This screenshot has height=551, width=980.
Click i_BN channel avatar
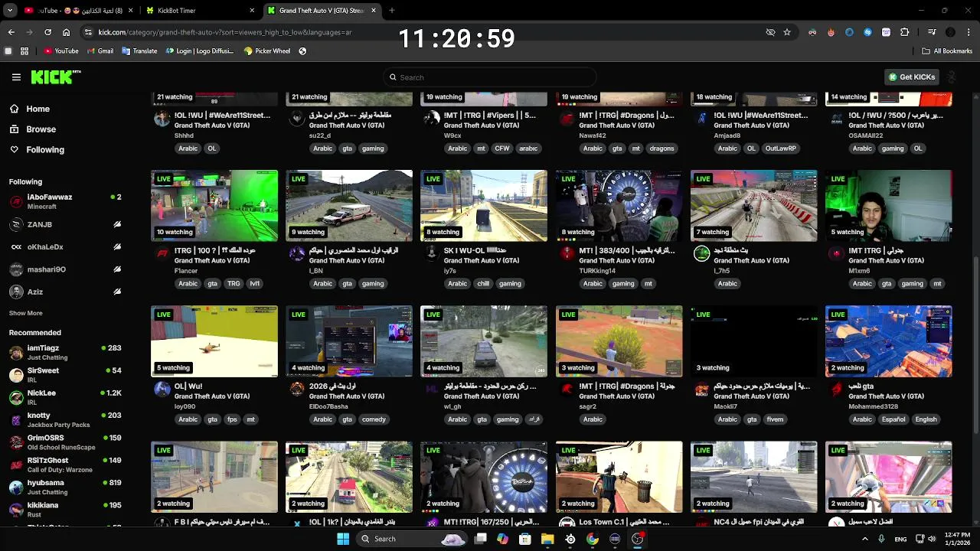point(297,254)
